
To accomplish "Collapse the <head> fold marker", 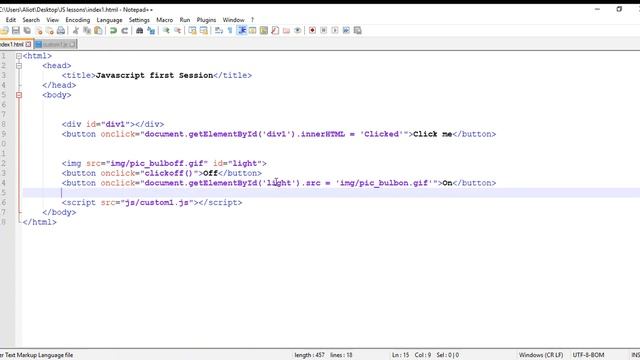I will pos(19,66).
